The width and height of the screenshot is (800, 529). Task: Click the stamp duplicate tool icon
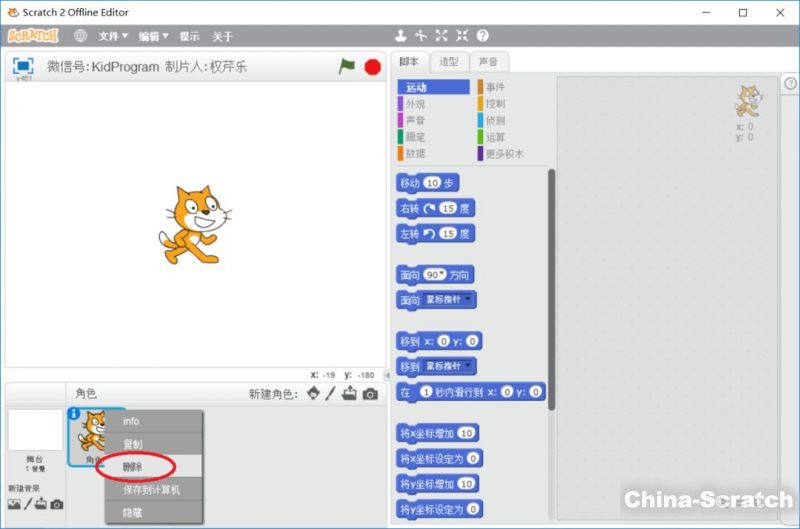click(x=401, y=36)
